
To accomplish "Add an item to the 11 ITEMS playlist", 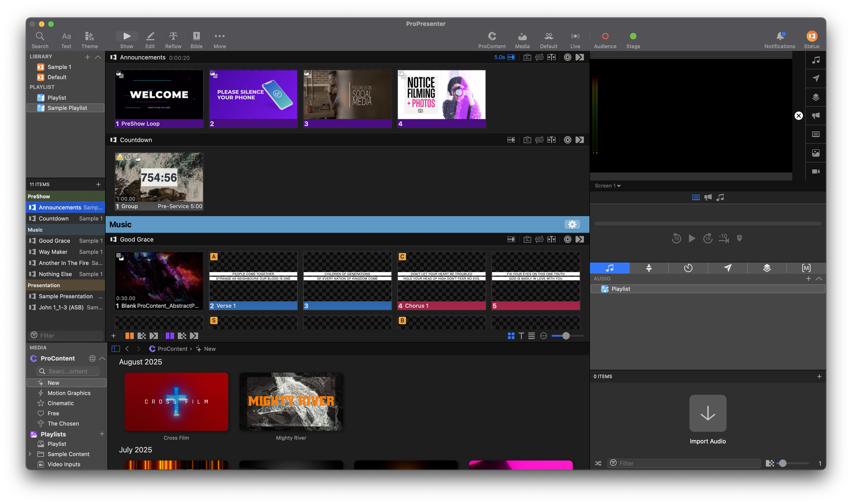I will click(98, 184).
